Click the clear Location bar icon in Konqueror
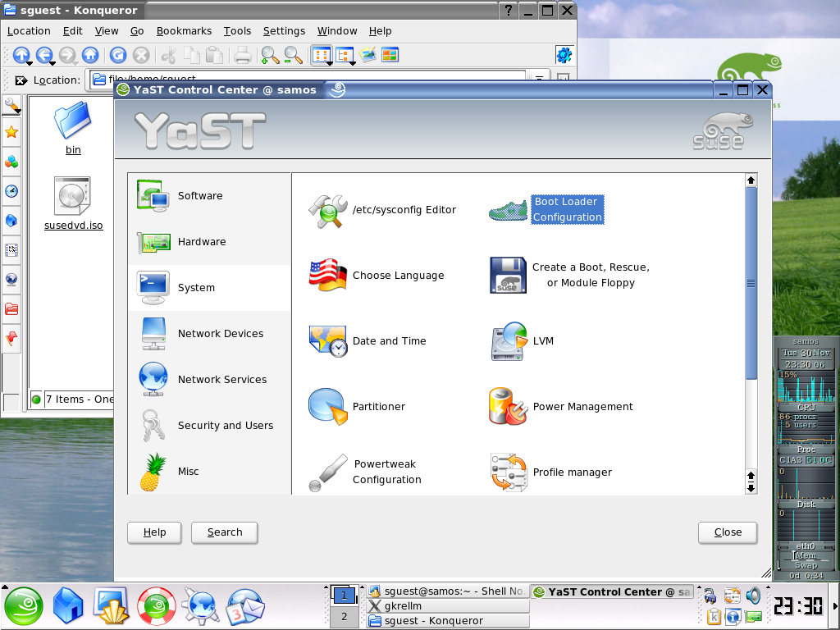Viewport: 840px width, 630px height. coord(21,80)
